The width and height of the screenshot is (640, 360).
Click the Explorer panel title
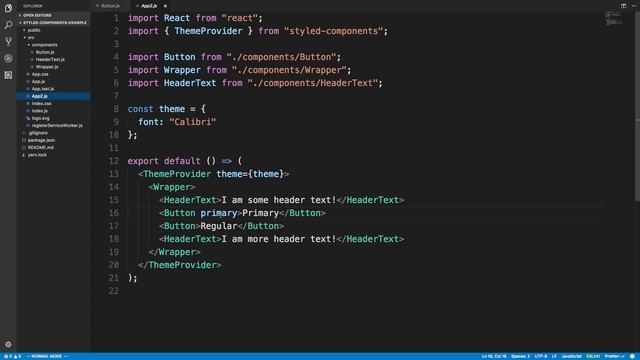coord(33,6)
